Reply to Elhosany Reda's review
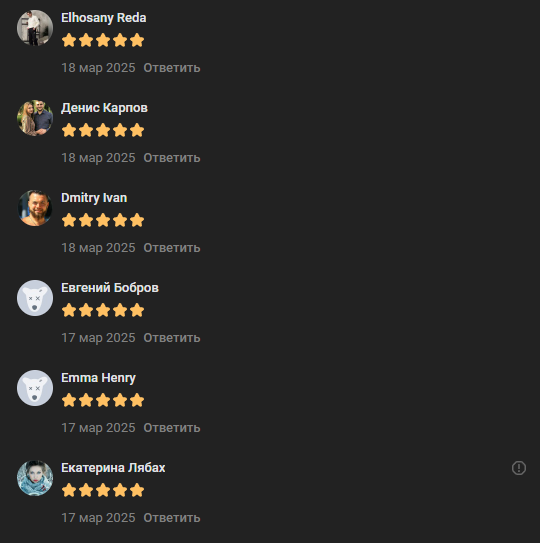 [172, 68]
